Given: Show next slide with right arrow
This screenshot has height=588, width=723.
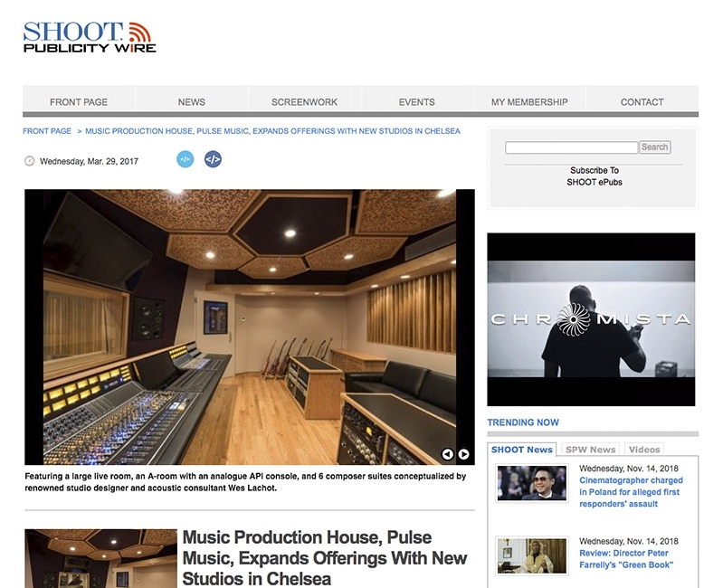Looking at the screenshot, I should pyautogui.click(x=463, y=454).
